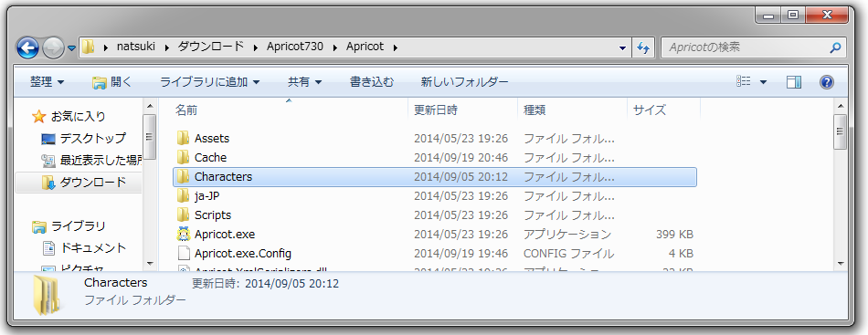Expand the arrow after Apricot breadcrumb

coord(396,47)
